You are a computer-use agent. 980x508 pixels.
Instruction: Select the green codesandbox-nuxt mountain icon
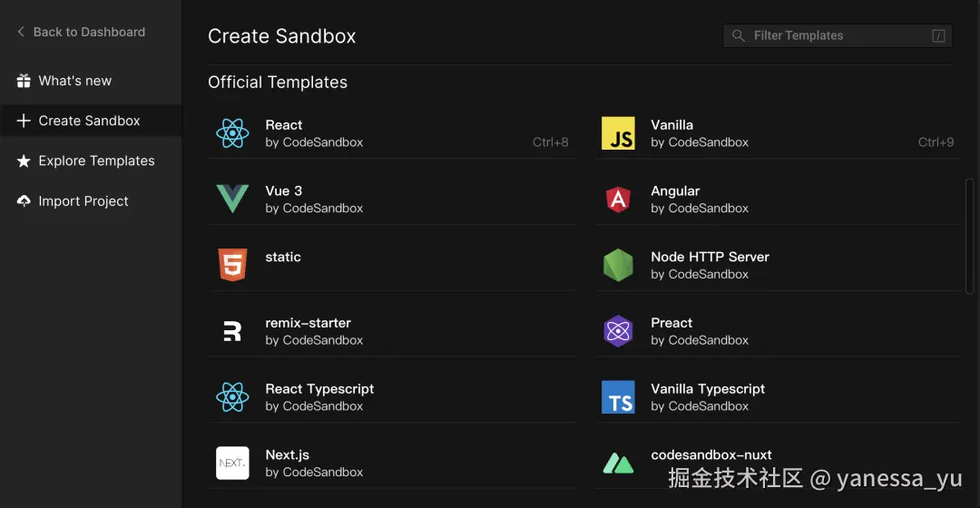[x=618, y=464]
